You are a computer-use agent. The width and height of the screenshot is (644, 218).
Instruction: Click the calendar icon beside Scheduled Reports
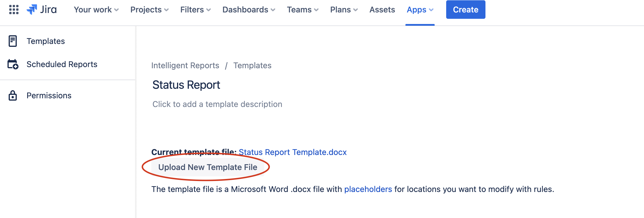coord(12,64)
